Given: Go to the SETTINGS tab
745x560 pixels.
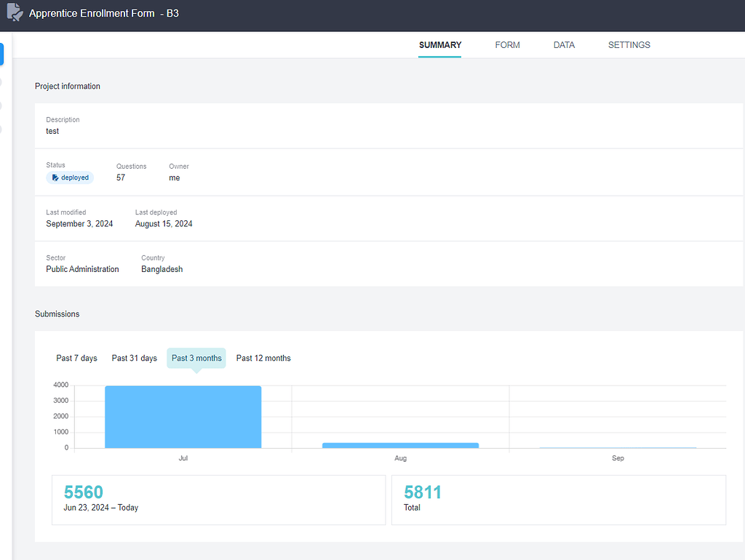Looking at the screenshot, I should pyautogui.click(x=629, y=44).
